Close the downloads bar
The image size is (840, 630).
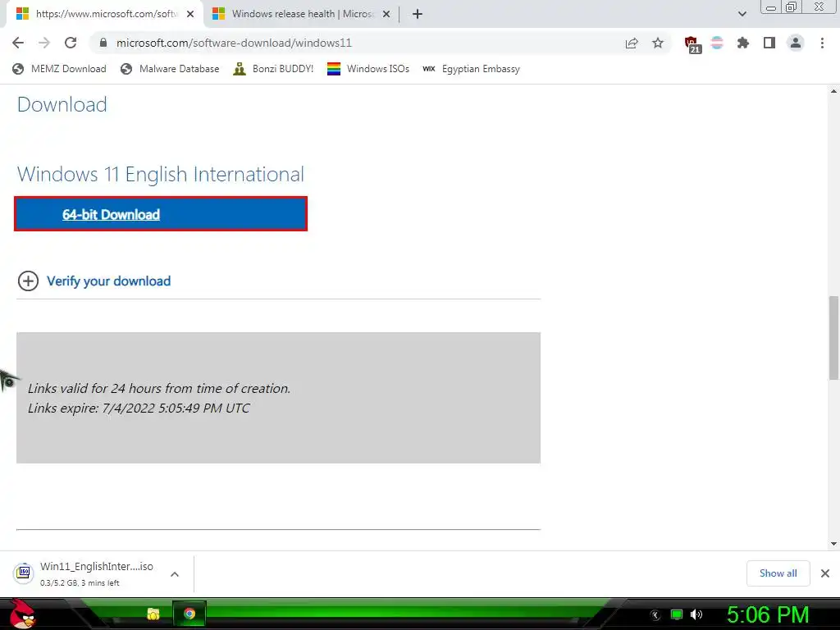click(825, 573)
